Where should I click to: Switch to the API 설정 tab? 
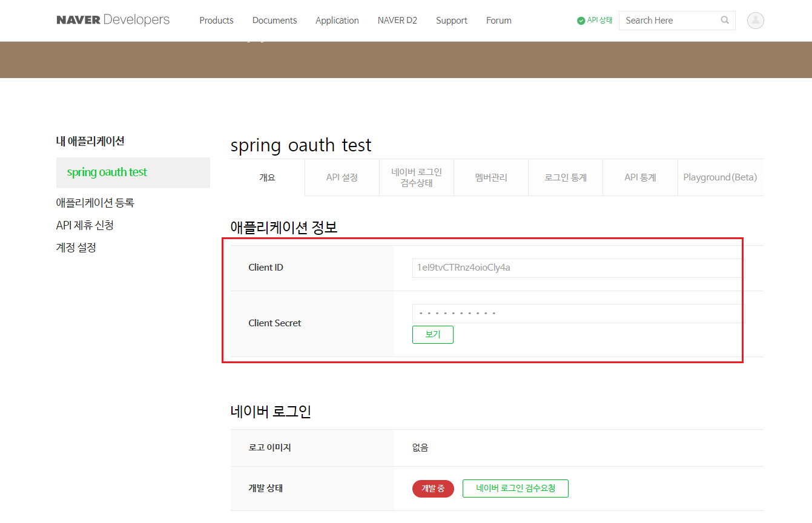[342, 177]
